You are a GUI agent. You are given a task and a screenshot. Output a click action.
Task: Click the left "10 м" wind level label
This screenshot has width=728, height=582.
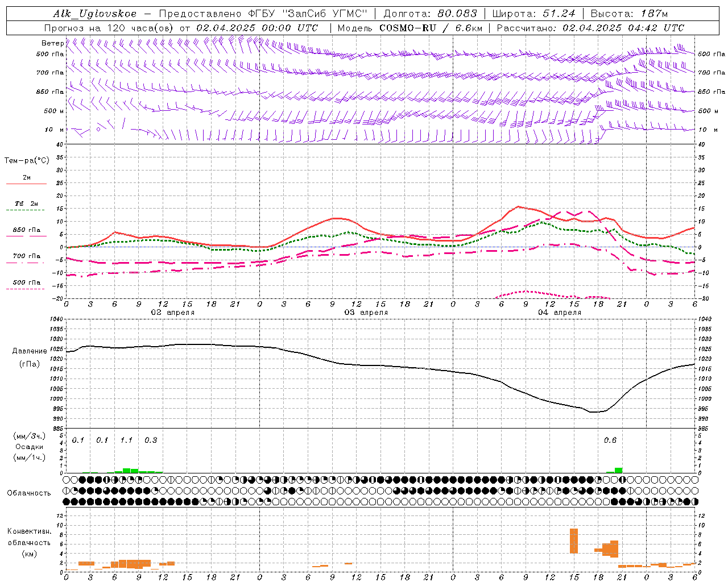coord(55,130)
